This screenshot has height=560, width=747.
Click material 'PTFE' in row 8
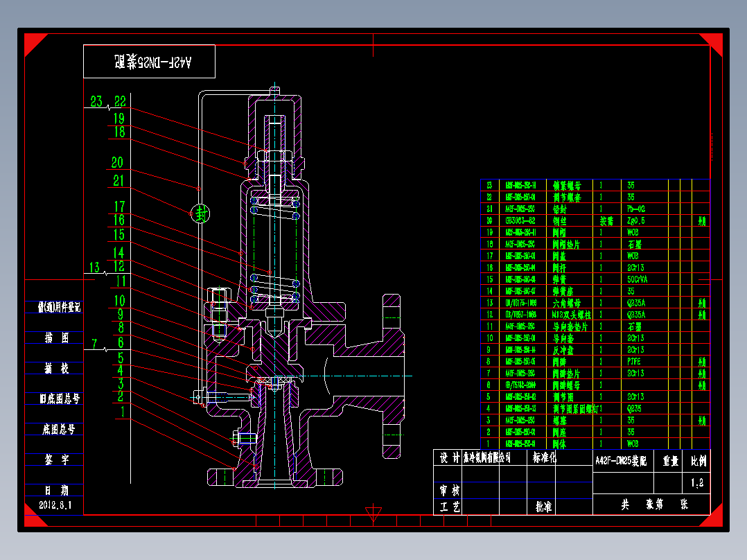[x=633, y=361]
